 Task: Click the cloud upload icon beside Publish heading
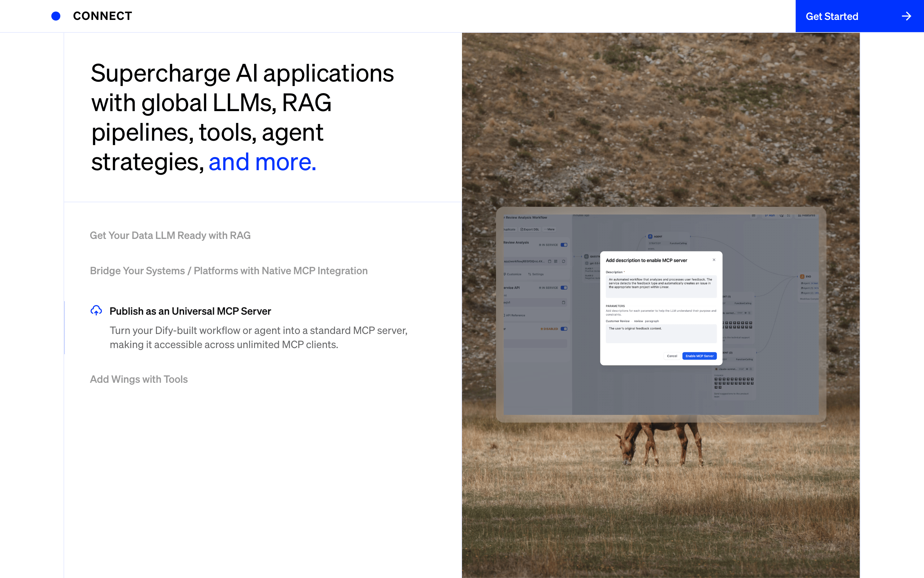pyautogui.click(x=96, y=311)
